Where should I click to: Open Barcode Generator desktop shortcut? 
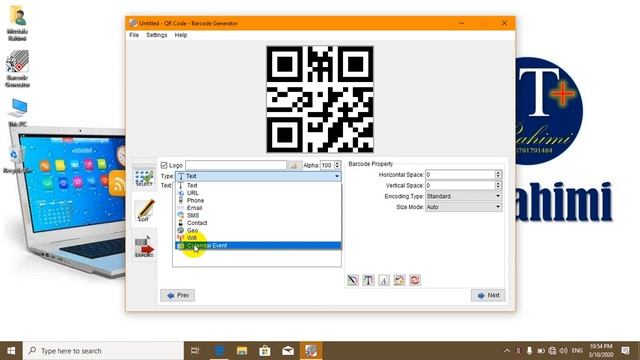coord(18,68)
